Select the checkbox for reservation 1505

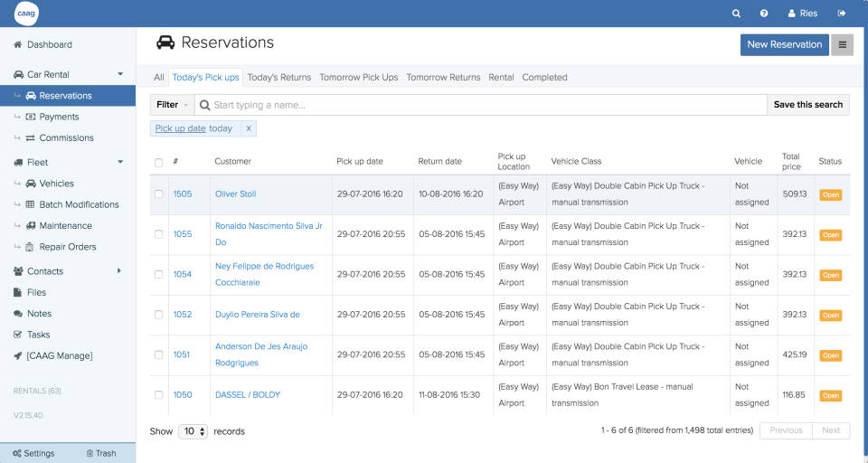pyautogui.click(x=159, y=194)
